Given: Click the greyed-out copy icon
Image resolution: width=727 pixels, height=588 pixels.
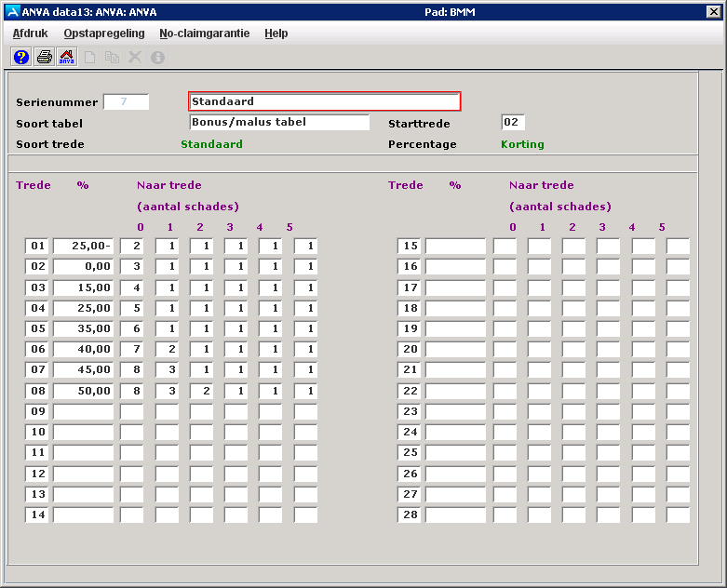Looking at the screenshot, I should 112,58.
